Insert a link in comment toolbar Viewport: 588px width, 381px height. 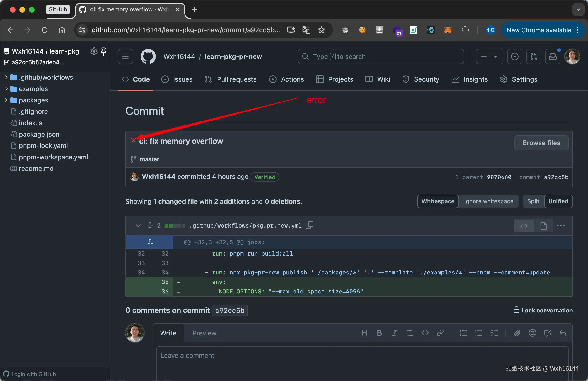point(440,333)
